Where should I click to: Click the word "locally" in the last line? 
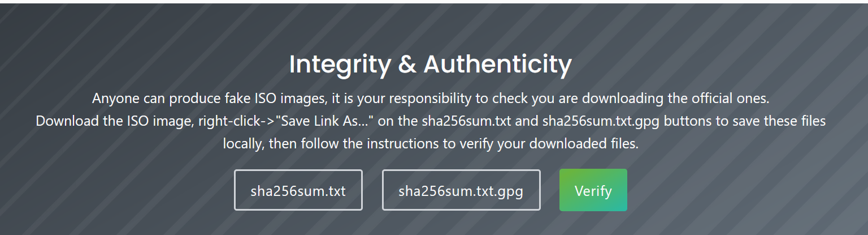click(243, 144)
